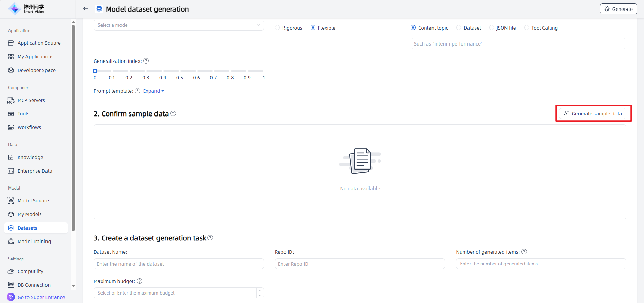Choose the Dataset radio button
The height and width of the screenshot is (303, 644).
coord(459,28)
